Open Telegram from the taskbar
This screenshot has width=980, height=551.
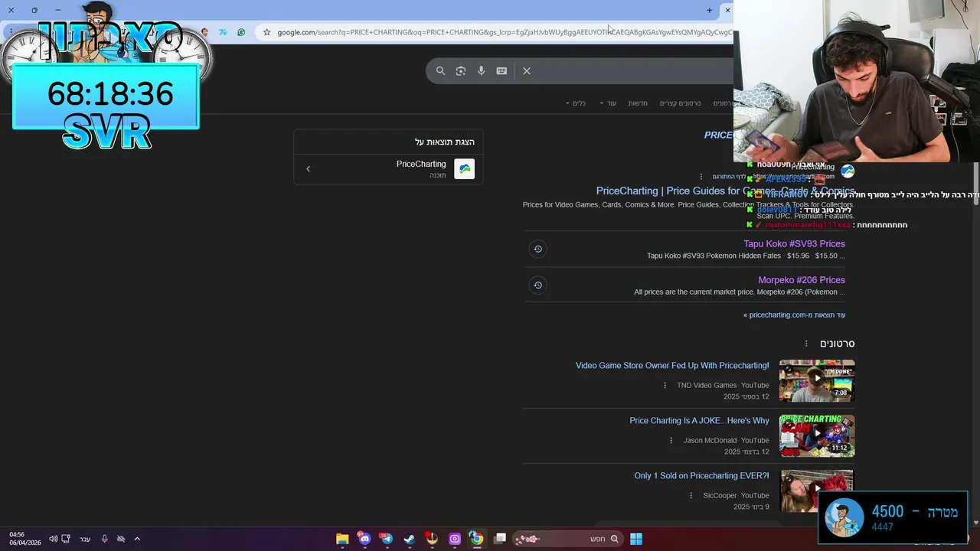click(387, 539)
